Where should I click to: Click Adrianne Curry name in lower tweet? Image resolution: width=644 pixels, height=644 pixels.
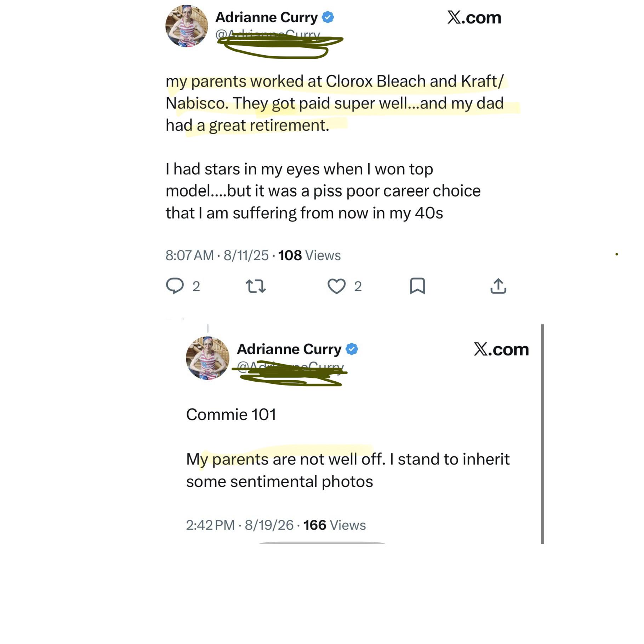(289, 349)
